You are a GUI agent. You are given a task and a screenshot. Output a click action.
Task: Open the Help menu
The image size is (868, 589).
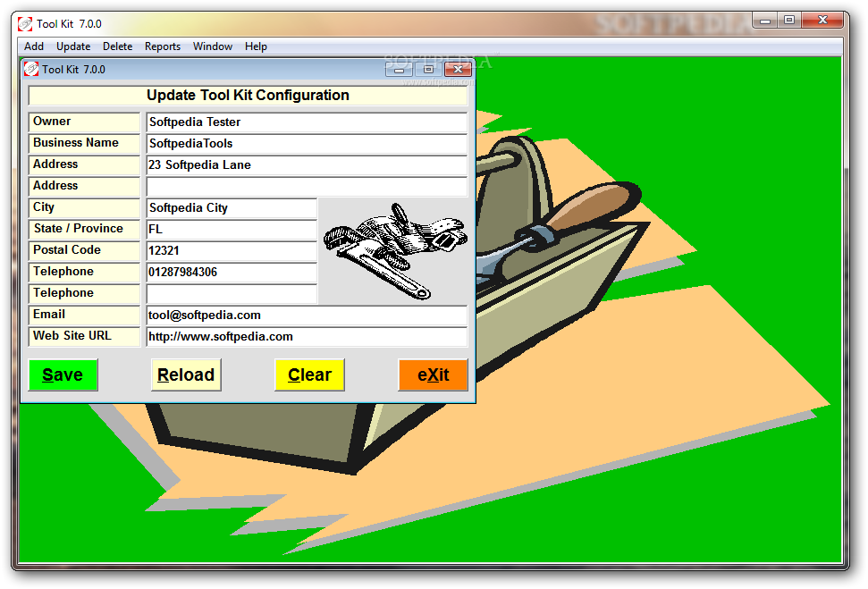click(x=256, y=46)
